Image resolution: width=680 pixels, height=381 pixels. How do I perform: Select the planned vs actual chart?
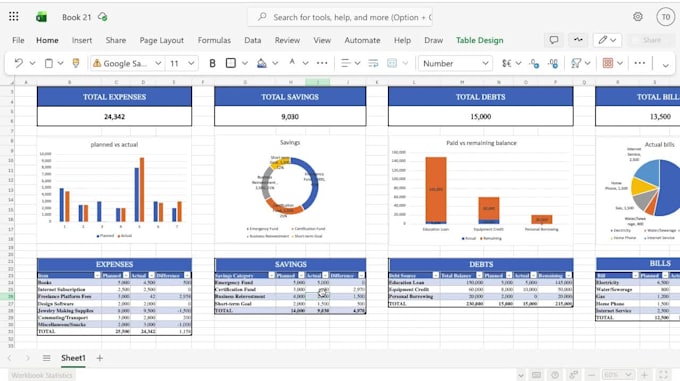(x=114, y=191)
